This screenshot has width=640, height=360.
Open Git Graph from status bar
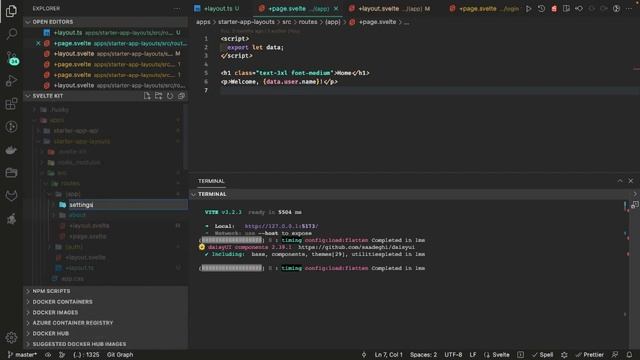(x=120, y=355)
